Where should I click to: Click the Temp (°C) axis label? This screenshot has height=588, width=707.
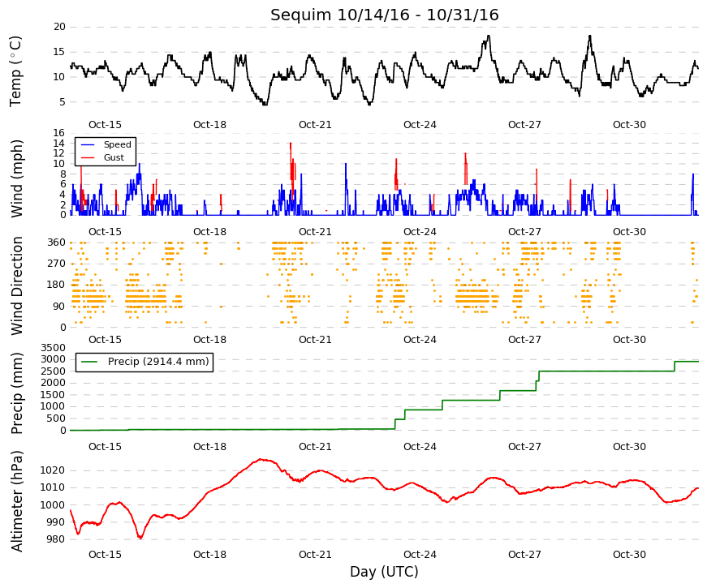point(15,71)
